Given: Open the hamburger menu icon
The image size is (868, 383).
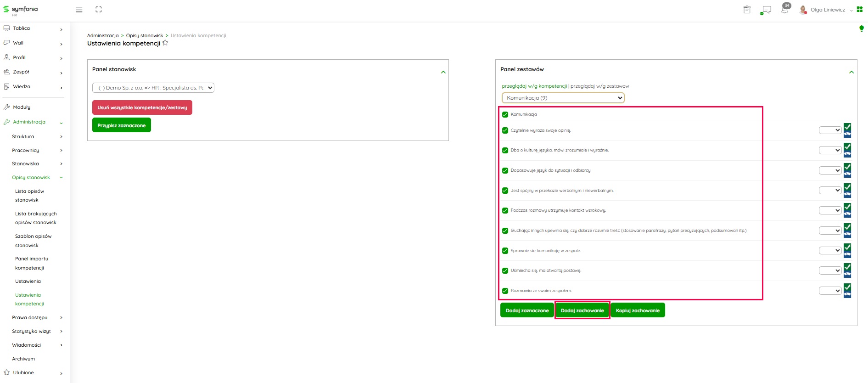Looking at the screenshot, I should point(79,10).
